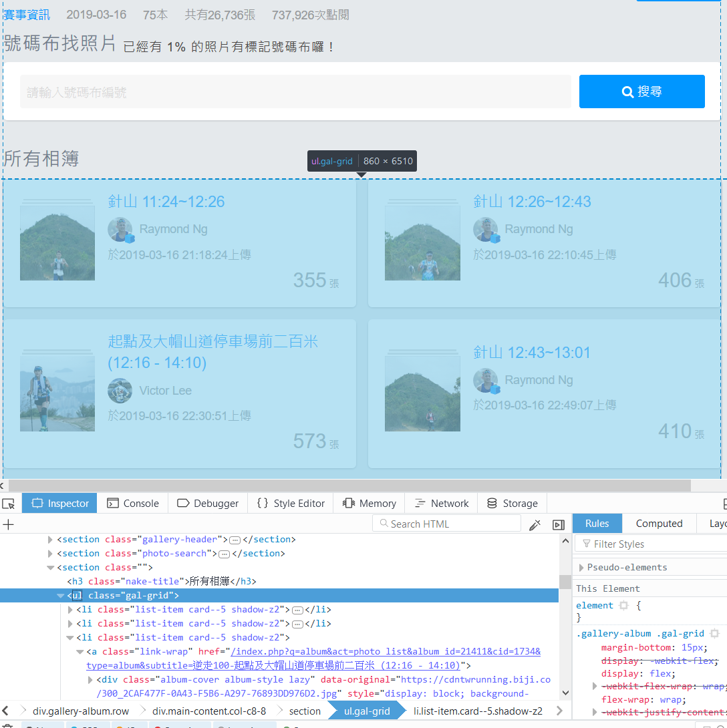Click Raymond Ng avatar in 406張 album
Screen dimensions: 727x728
pos(486,230)
